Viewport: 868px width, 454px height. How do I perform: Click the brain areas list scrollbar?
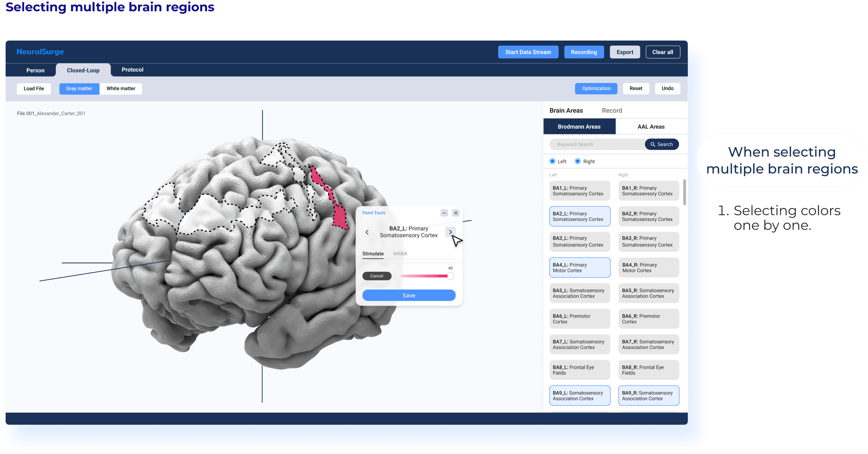click(684, 192)
